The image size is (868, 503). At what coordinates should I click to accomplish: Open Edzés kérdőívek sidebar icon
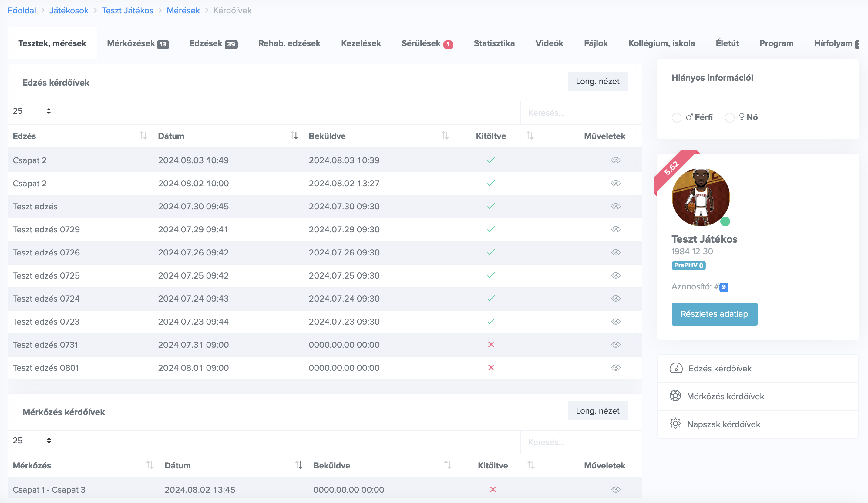[x=676, y=368]
